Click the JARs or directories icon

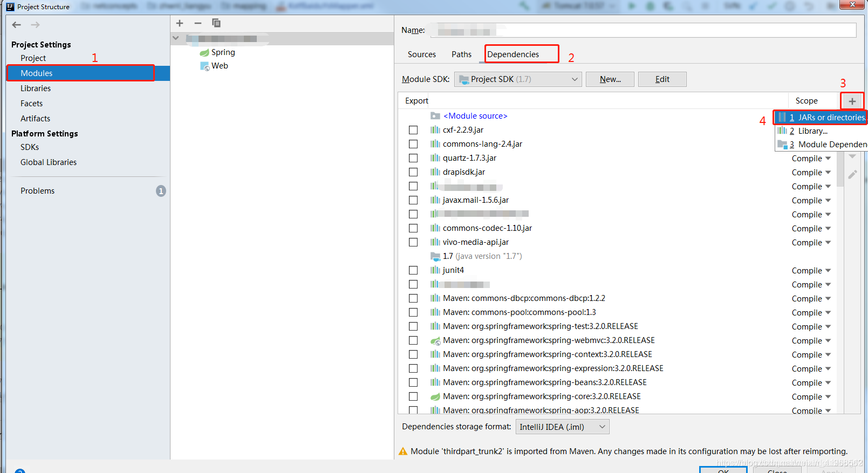tap(782, 117)
